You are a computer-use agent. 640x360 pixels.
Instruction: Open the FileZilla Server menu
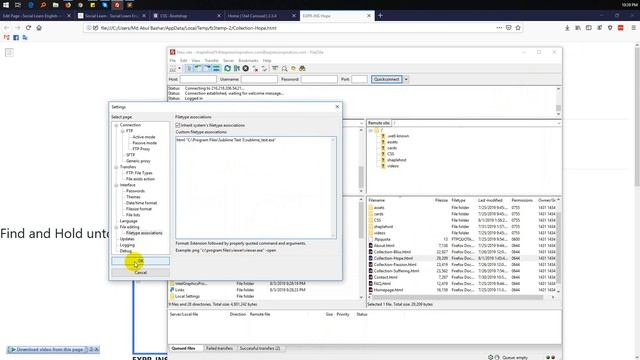pos(229,60)
